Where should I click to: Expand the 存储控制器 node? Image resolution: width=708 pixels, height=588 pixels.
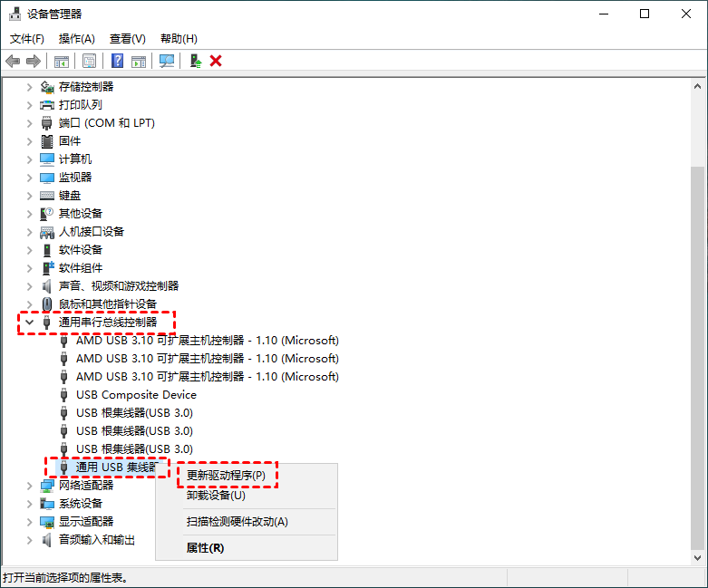30,87
